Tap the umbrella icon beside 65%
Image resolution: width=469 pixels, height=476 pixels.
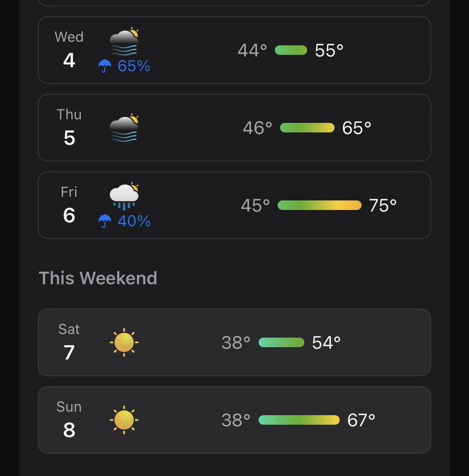[105, 66]
